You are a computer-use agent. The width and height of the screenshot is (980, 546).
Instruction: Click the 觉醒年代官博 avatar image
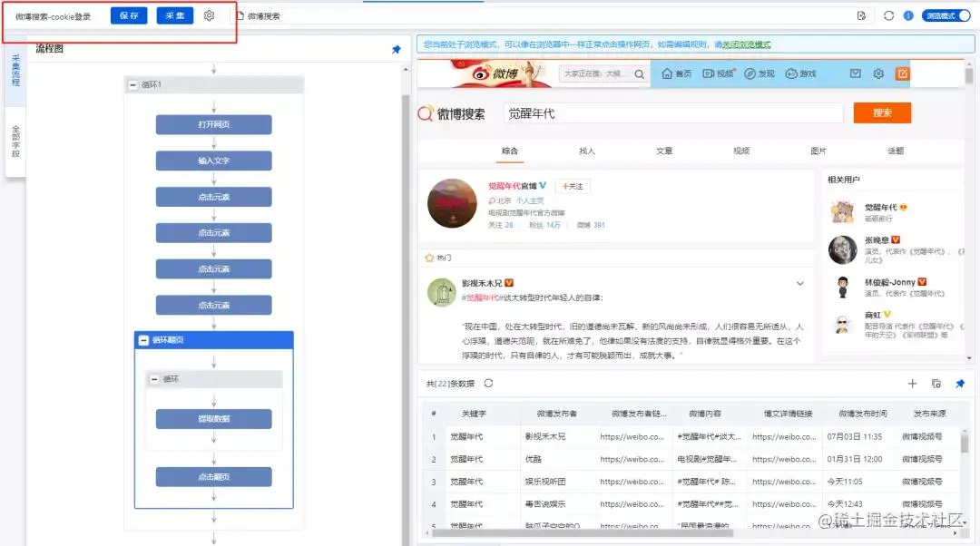tap(452, 203)
